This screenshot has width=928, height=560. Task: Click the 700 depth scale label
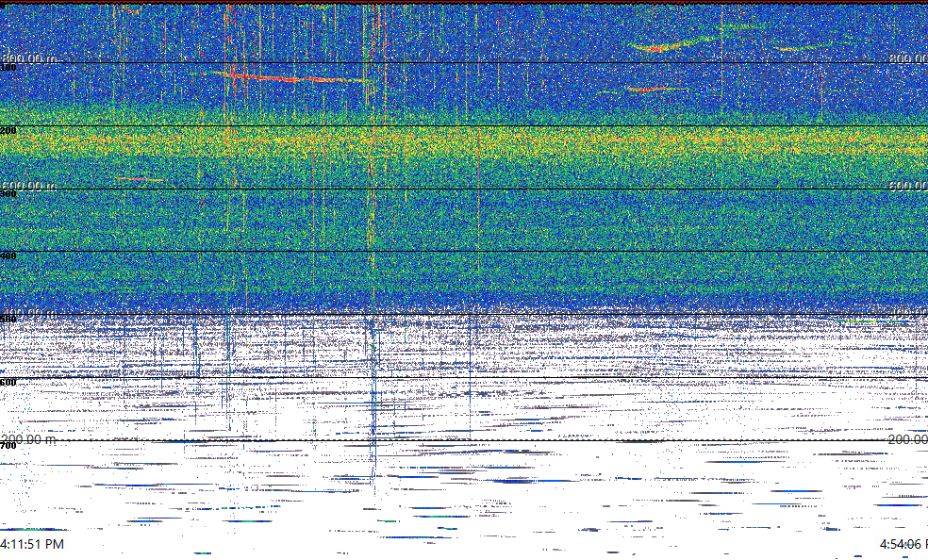8,446
